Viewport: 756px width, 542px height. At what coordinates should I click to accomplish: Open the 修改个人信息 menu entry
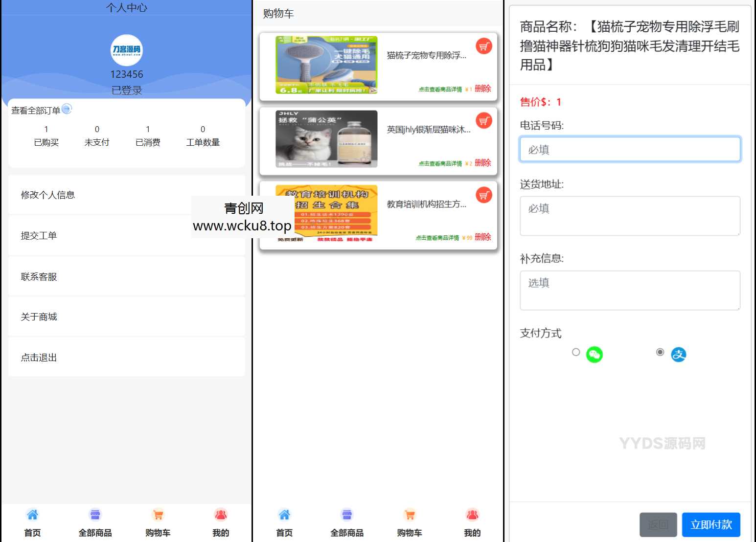tap(47, 195)
